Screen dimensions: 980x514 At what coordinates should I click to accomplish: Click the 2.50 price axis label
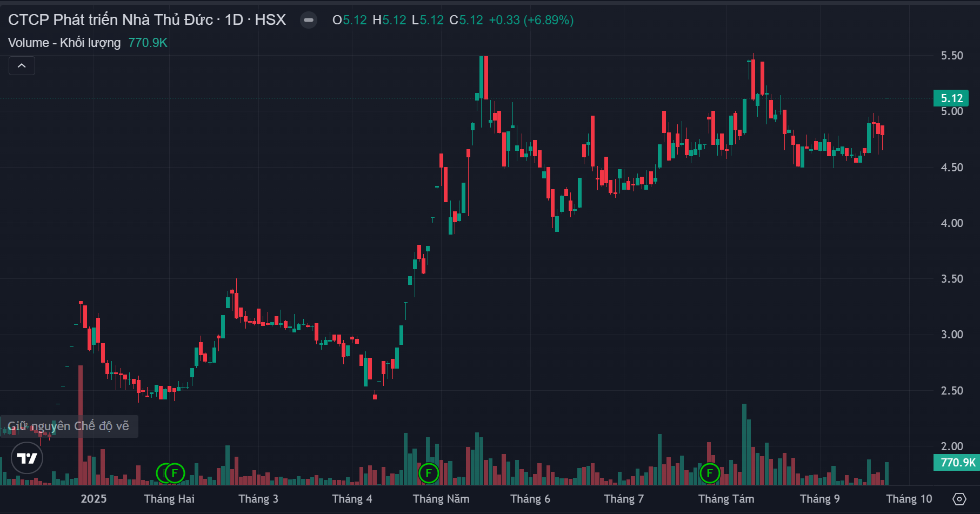click(952, 391)
